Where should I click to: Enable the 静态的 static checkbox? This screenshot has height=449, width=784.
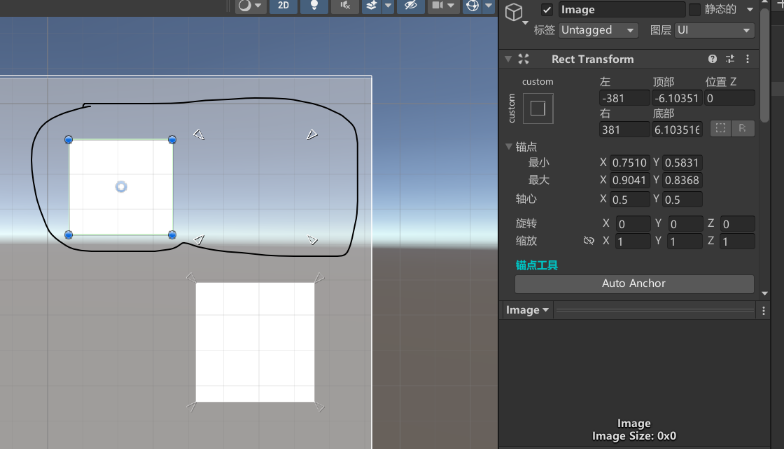(694, 10)
